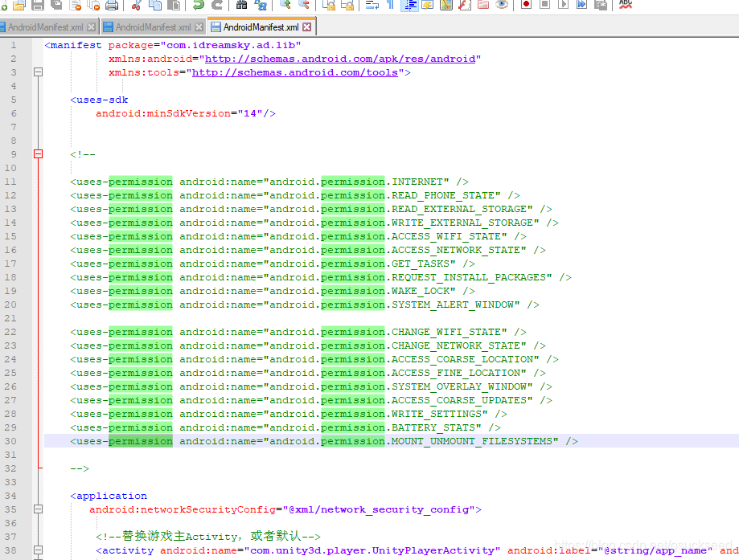Screen dimensions: 739x560
Task: Click the ACCESS_FINE_LOCATION permission text
Action: coord(456,373)
